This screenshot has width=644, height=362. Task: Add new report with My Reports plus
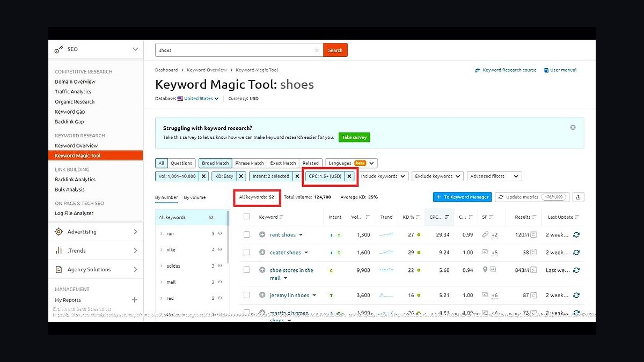coord(135,300)
